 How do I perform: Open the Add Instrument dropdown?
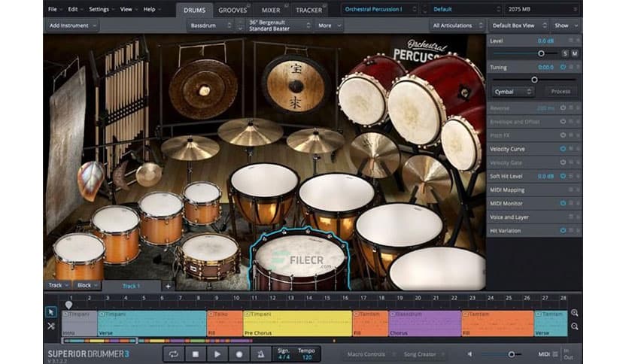tap(73, 26)
